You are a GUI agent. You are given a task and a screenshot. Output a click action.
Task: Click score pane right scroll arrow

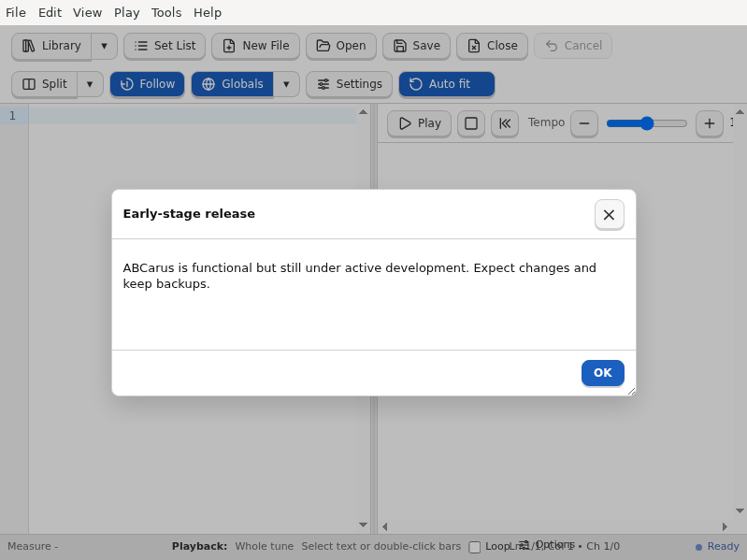click(725, 526)
